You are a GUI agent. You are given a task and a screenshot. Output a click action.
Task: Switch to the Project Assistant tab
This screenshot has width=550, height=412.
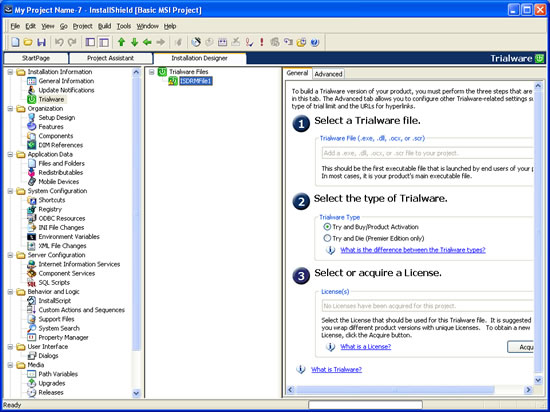click(x=110, y=58)
